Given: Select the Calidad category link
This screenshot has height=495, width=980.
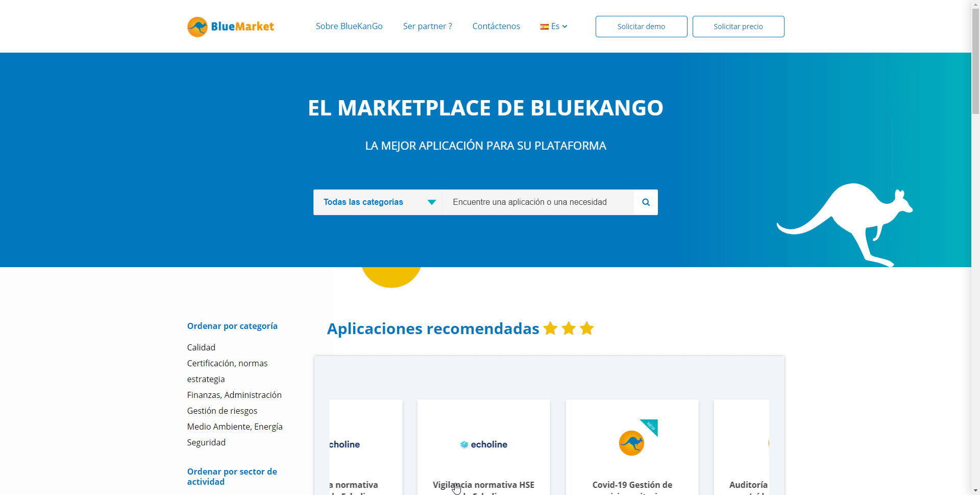Looking at the screenshot, I should click(201, 347).
